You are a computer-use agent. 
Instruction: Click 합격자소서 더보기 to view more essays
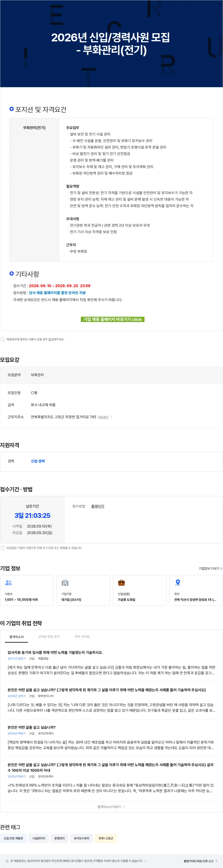[111, 807]
